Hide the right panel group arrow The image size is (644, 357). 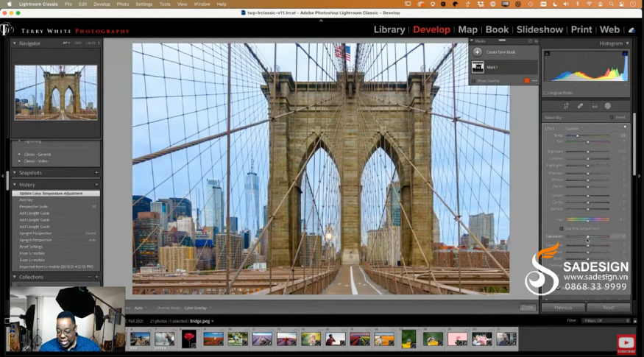[x=639, y=176]
